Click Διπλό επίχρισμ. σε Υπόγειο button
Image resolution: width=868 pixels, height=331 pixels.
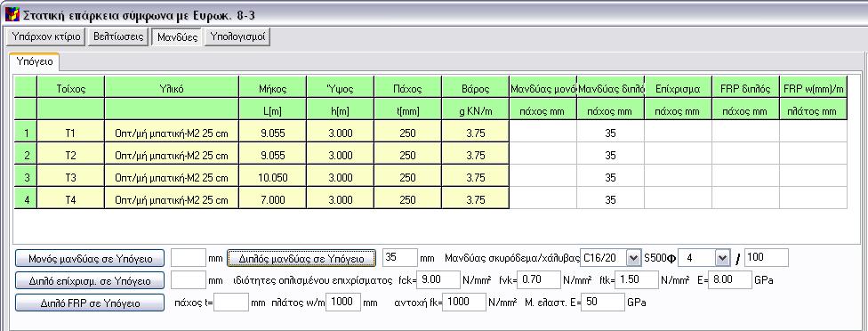(x=90, y=280)
